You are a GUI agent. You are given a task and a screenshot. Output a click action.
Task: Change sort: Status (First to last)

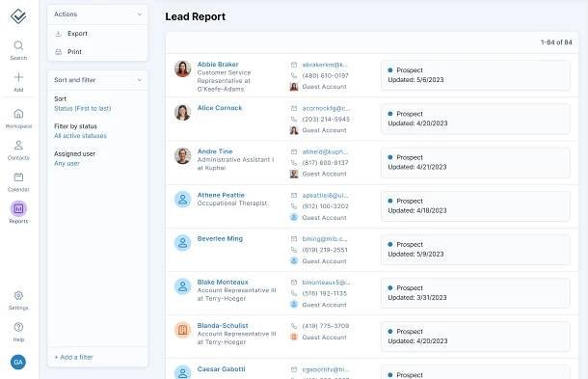coord(83,108)
